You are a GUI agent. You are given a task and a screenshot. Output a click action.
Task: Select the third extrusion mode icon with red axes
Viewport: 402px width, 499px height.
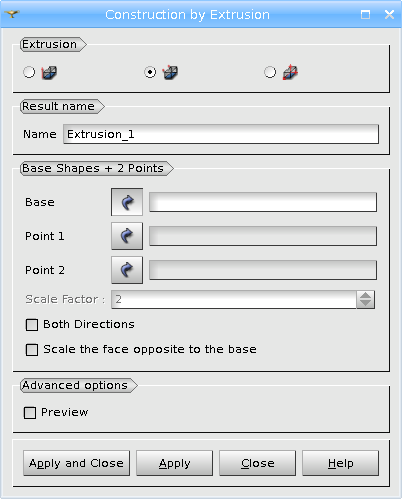pos(290,72)
